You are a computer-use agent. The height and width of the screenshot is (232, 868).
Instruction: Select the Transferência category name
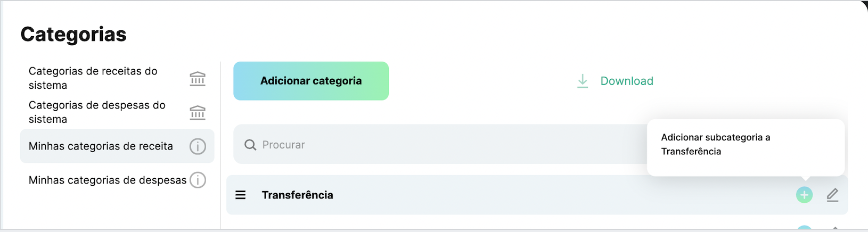[297, 195]
